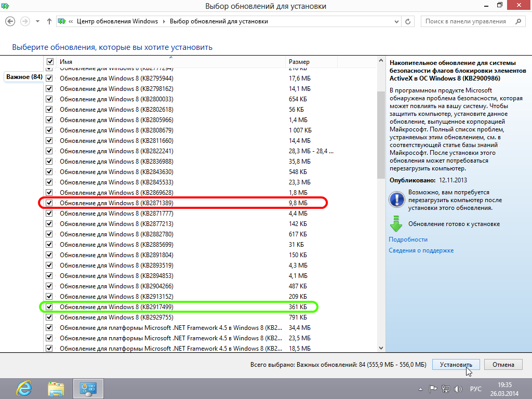Uncheck the .NET Framework 34,4 МБ update checkbox

(49, 328)
